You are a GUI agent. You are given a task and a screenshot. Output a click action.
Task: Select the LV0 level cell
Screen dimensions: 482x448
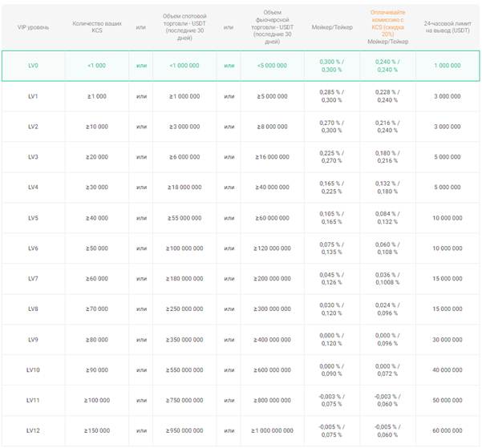(33, 66)
